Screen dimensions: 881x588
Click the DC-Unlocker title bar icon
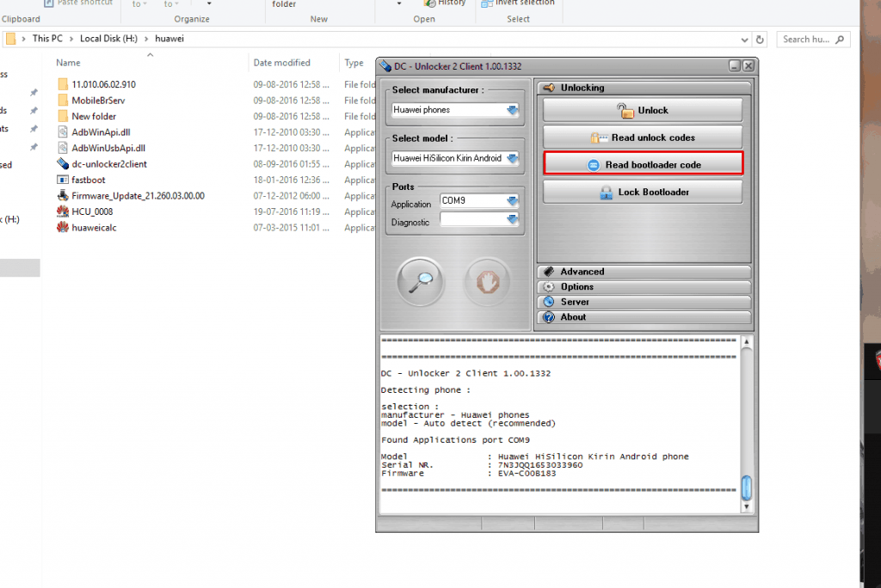pos(385,65)
